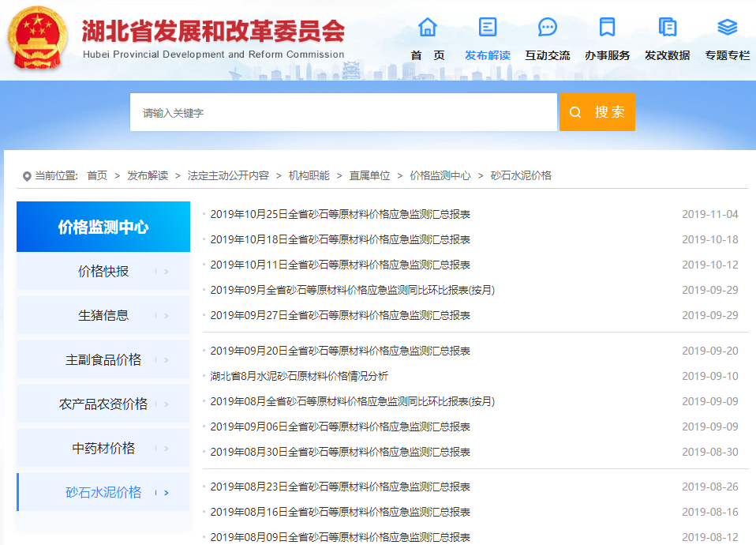Open the 2019年08月 同比环比报表(按月)
Image resolution: width=756 pixels, height=545 pixels.
point(353,401)
